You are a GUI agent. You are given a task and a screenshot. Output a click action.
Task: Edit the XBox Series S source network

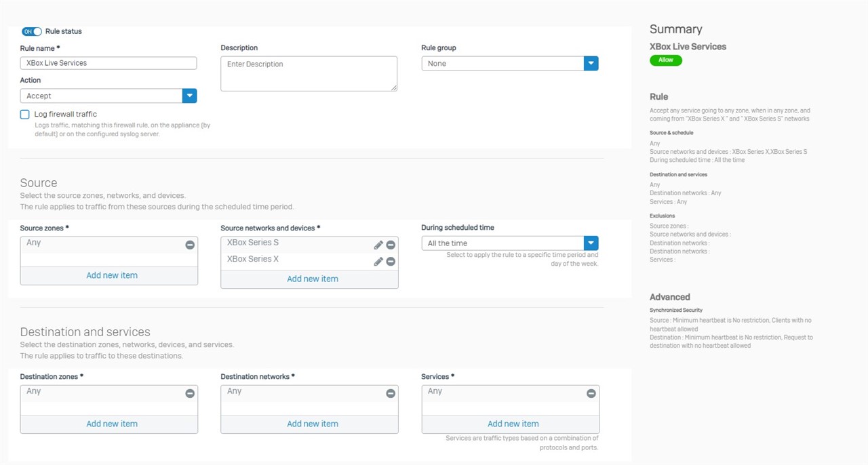tap(378, 245)
